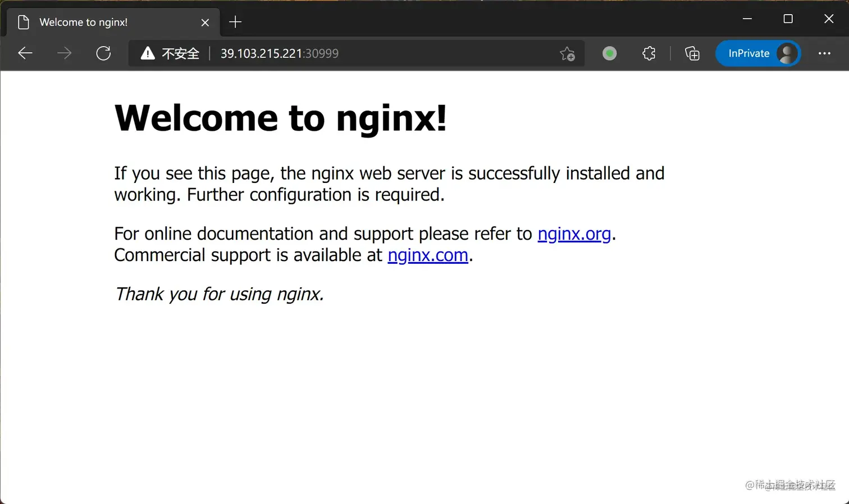Click the not-secure warning triangle icon
Image resolution: width=849 pixels, height=504 pixels.
[x=148, y=53]
